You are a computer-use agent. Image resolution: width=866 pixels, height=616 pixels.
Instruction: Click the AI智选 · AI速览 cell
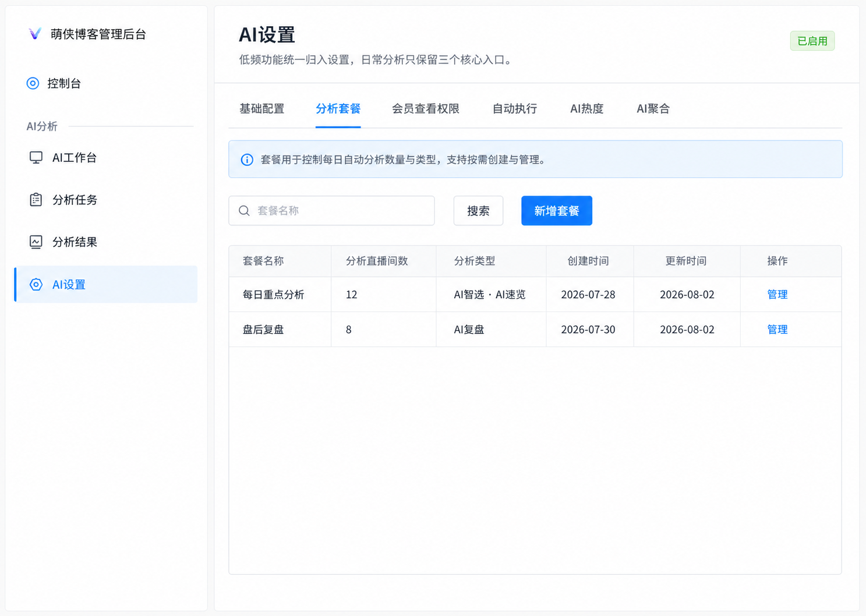tap(490, 295)
